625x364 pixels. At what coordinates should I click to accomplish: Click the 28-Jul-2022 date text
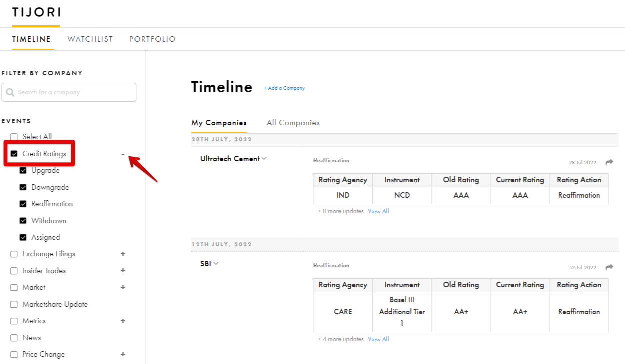point(582,163)
